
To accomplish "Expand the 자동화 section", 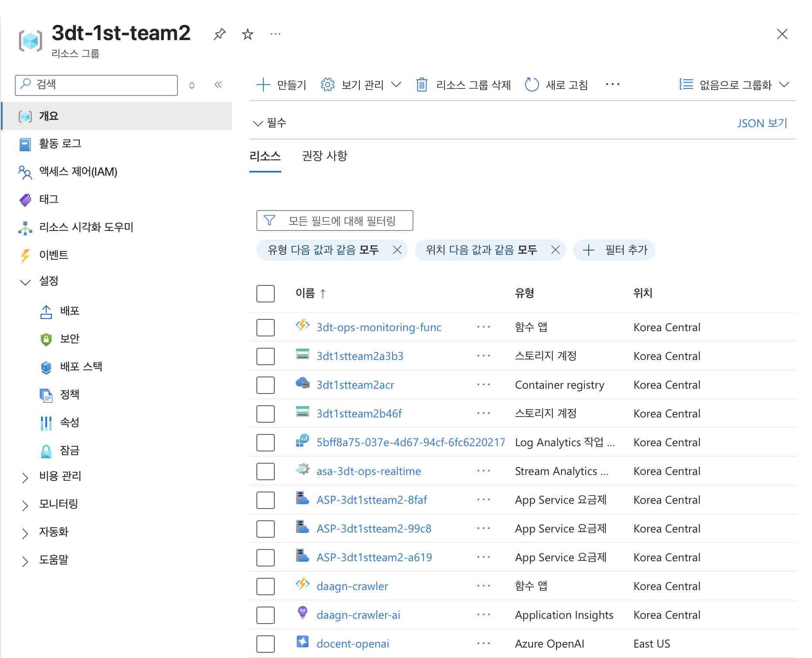I will coord(25,533).
